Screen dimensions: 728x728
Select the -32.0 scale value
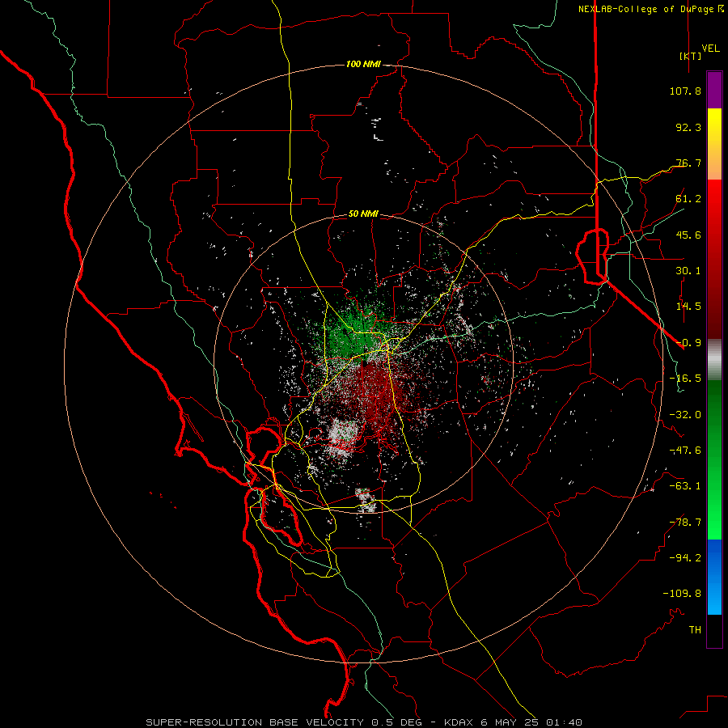click(685, 415)
